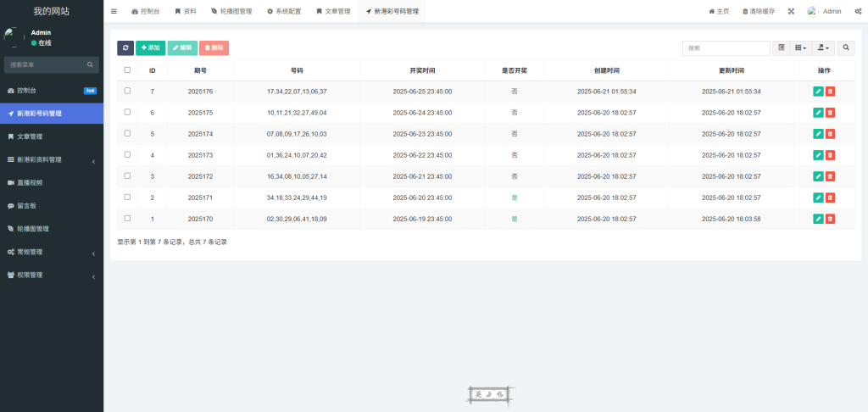Check the select-all checkbox in table header

(x=127, y=70)
